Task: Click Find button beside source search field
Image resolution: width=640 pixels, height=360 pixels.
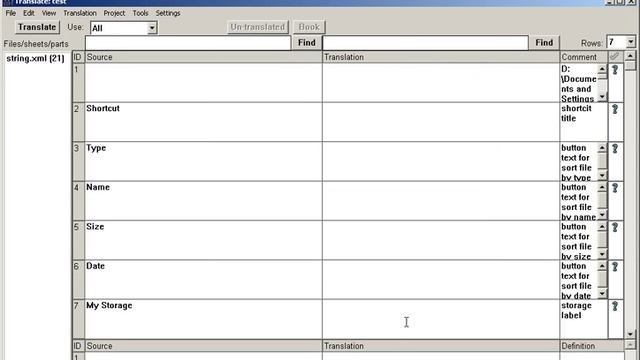Action: (x=307, y=43)
